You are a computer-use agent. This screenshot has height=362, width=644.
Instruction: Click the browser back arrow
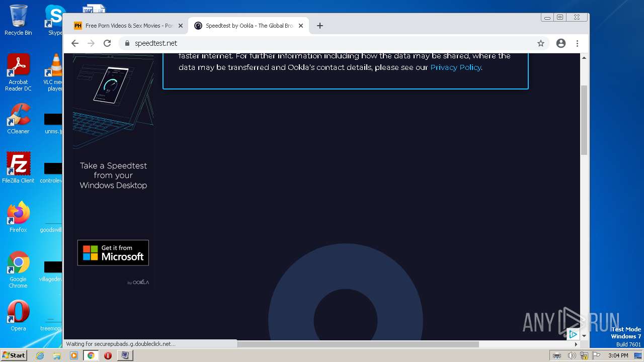point(75,43)
